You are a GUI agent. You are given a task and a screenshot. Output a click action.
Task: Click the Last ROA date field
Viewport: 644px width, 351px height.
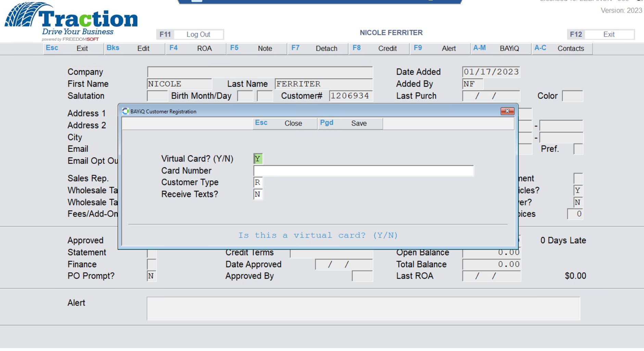pos(492,276)
